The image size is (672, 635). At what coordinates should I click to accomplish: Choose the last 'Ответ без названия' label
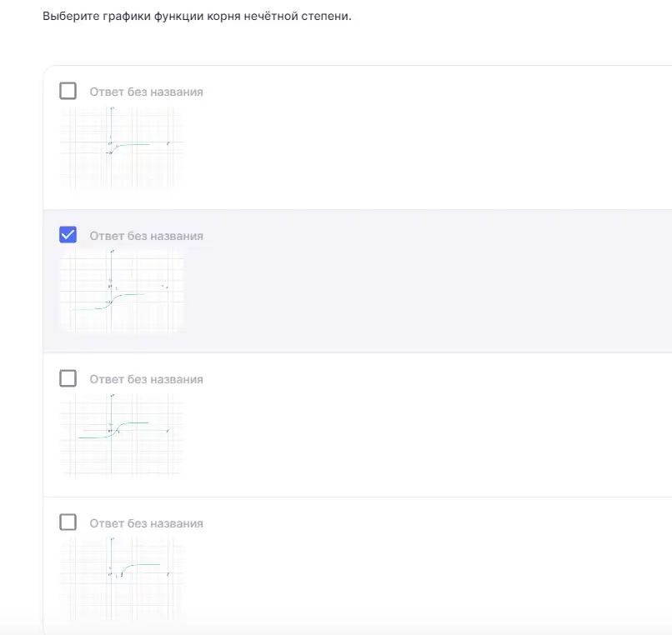pos(146,523)
